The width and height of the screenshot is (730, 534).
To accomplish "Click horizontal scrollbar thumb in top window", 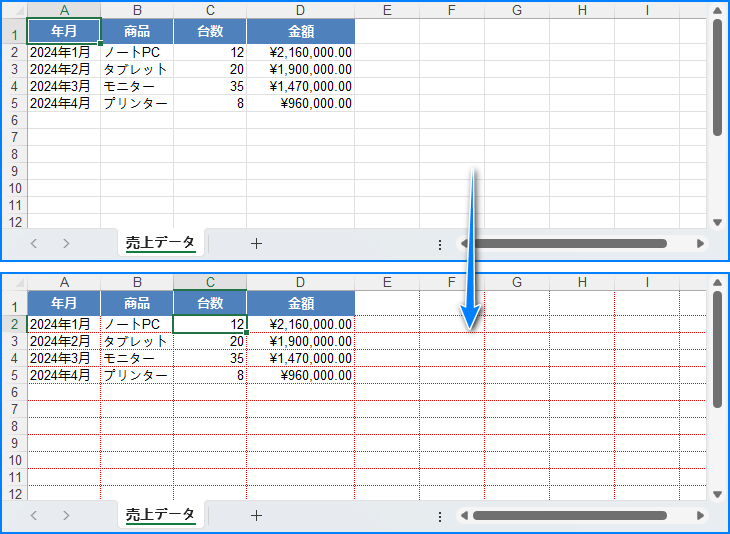I will click(x=570, y=243).
